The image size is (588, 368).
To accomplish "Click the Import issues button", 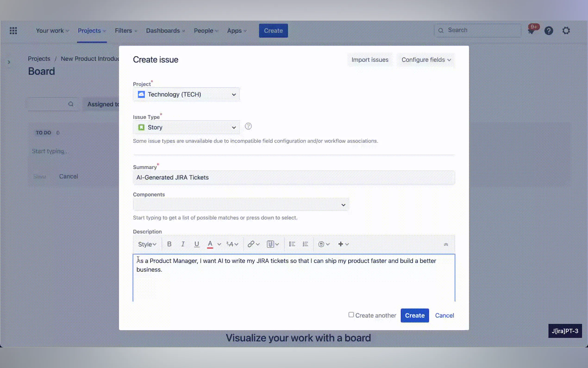I will tap(370, 60).
